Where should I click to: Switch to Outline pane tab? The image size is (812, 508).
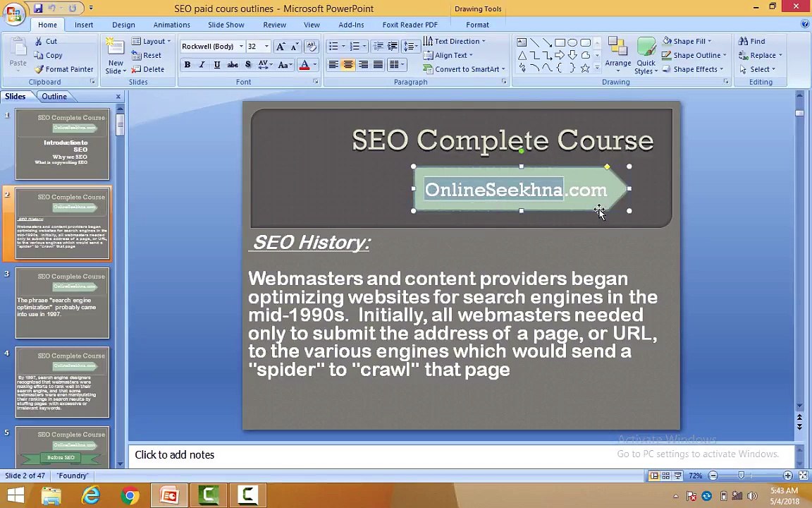coord(54,97)
